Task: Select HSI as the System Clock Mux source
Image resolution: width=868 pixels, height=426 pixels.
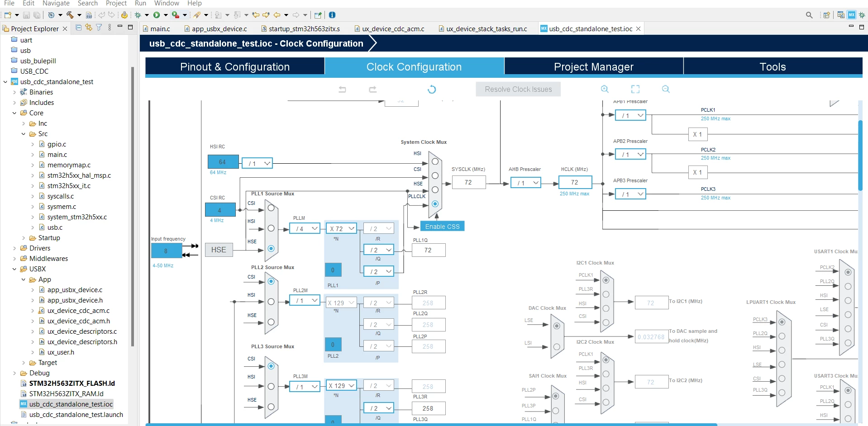Action: pyautogui.click(x=435, y=161)
